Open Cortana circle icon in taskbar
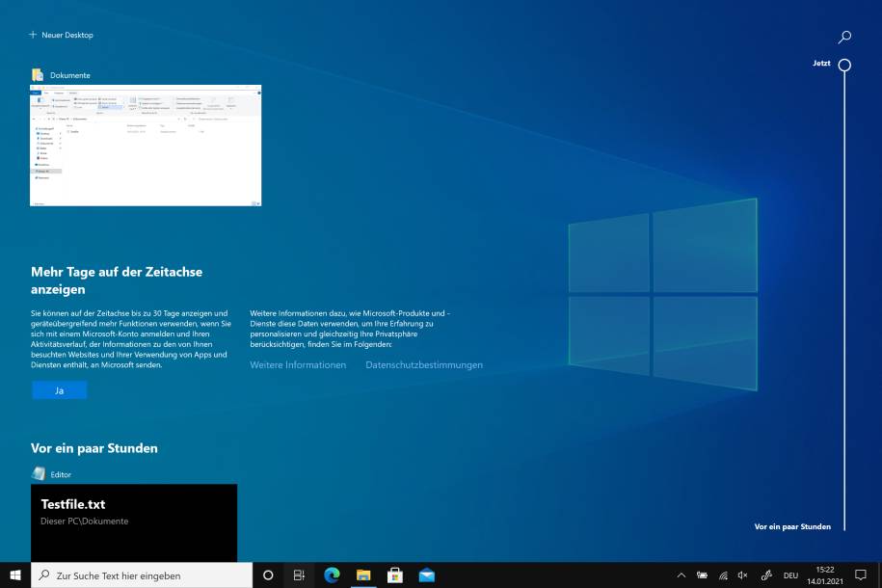The image size is (882, 588). pyautogui.click(x=268, y=575)
